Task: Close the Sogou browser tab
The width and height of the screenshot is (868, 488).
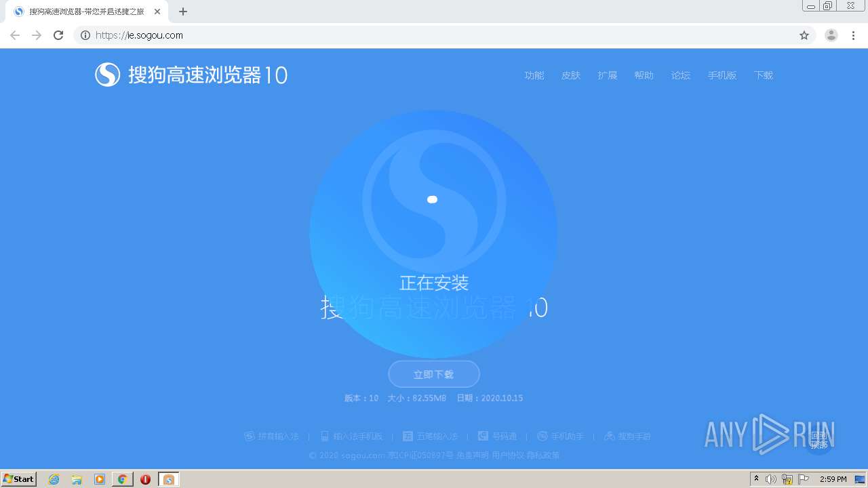Action: 157,12
